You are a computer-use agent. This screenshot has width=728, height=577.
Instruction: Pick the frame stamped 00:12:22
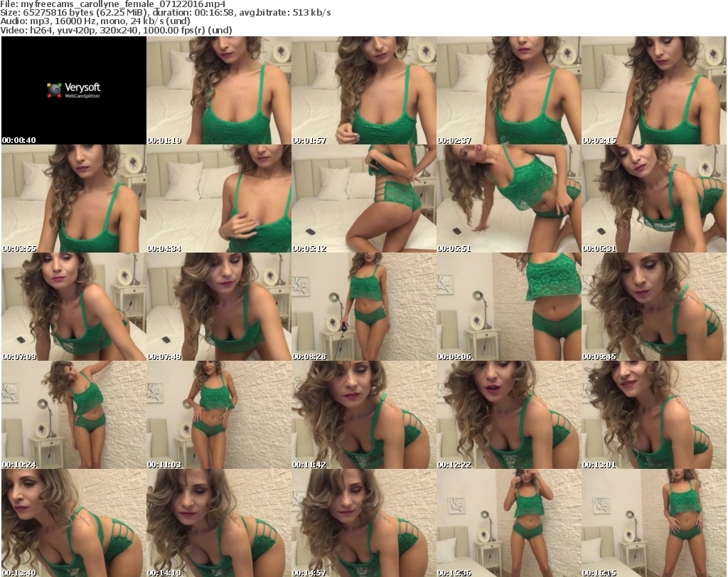pos(509,415)
